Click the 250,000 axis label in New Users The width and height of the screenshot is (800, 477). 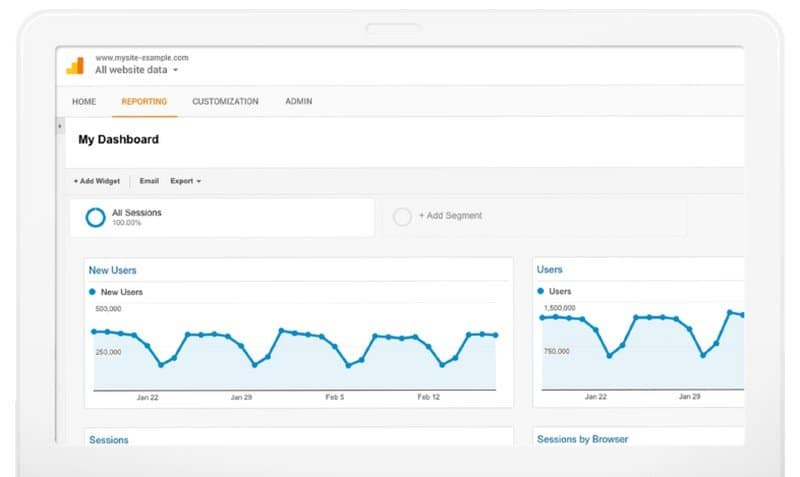(108, 352)
